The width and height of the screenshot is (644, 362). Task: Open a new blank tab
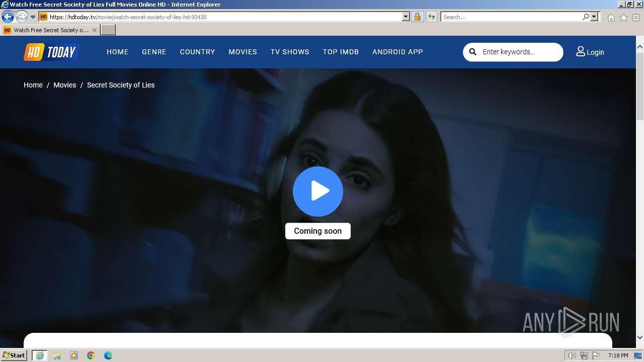(108, 30)
